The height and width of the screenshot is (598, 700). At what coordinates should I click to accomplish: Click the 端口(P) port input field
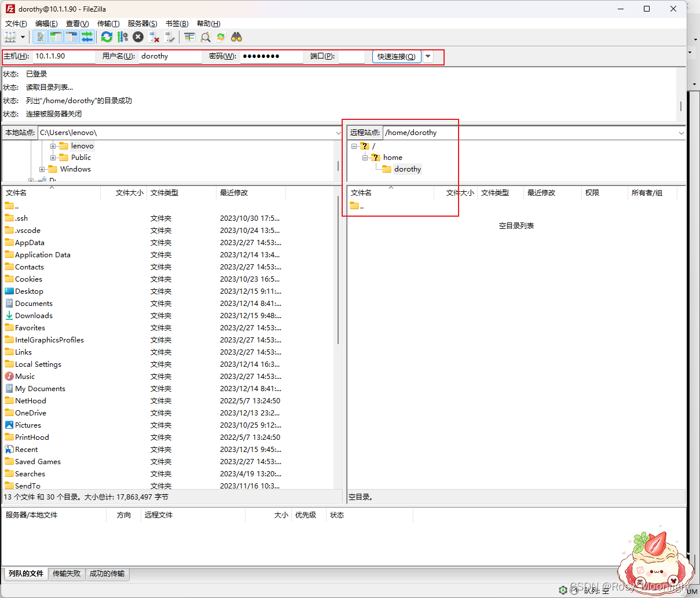pos(351,56)
